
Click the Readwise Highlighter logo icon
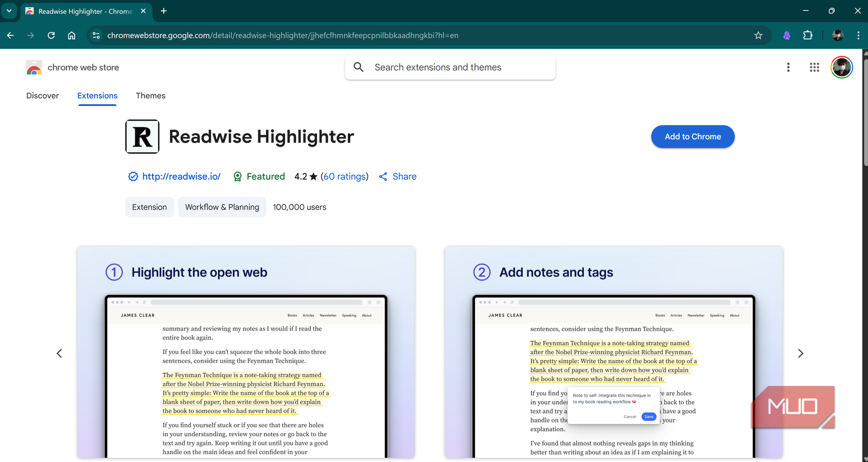click(142, 137)
